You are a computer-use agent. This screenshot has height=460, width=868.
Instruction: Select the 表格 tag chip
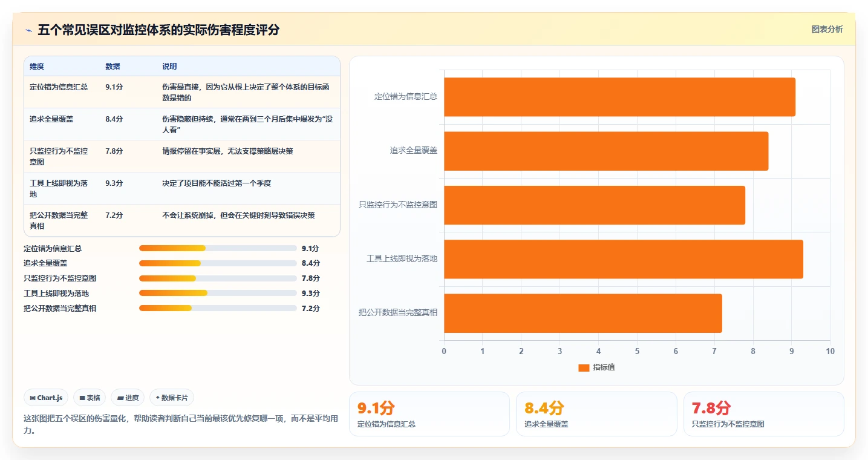click(x=90, y=398)
